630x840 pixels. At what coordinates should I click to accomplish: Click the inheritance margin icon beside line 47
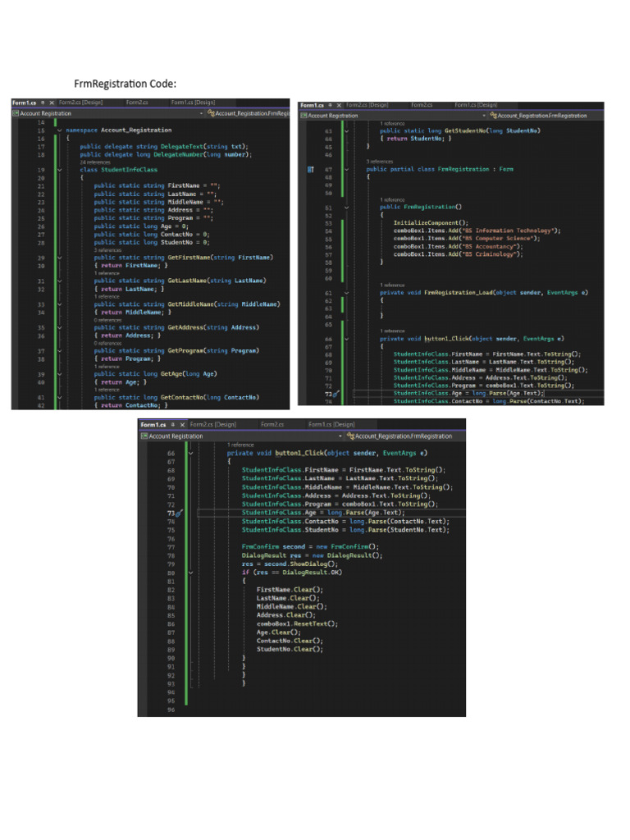310,170
